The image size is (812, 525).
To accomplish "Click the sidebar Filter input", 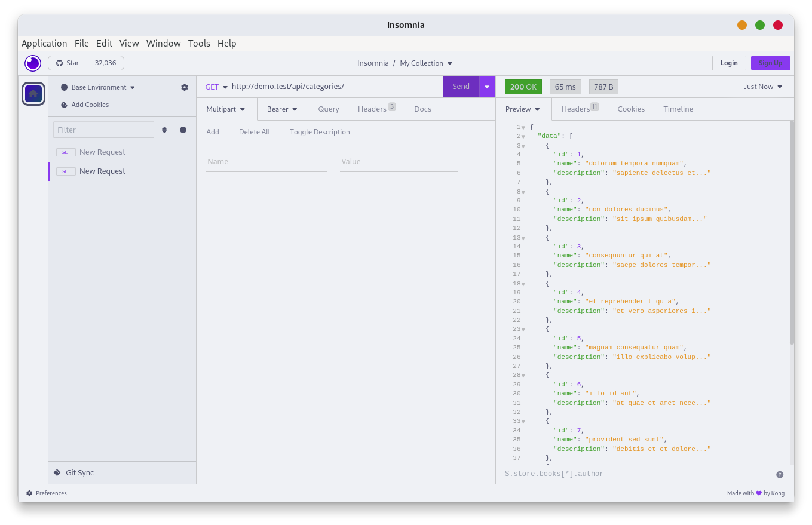I will point(103,130).
